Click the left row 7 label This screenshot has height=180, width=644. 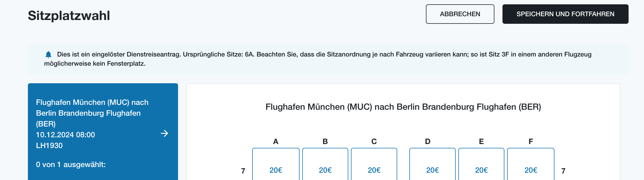(243, 171)
